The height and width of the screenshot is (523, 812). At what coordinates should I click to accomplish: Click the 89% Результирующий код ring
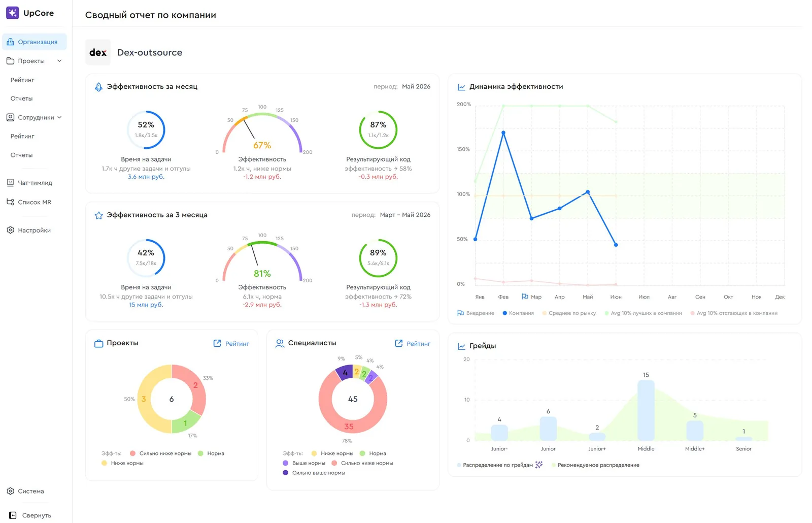click(x=378, y=258)
